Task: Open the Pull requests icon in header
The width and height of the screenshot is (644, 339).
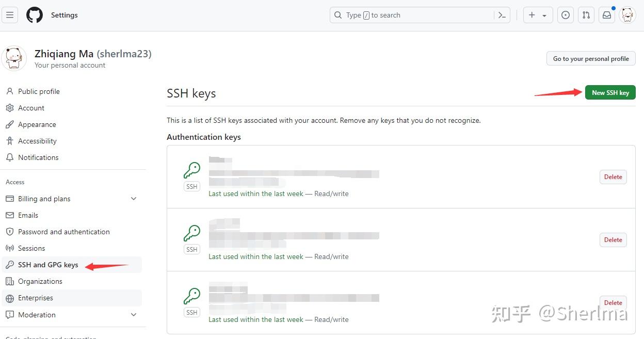Action: [586, 15]
